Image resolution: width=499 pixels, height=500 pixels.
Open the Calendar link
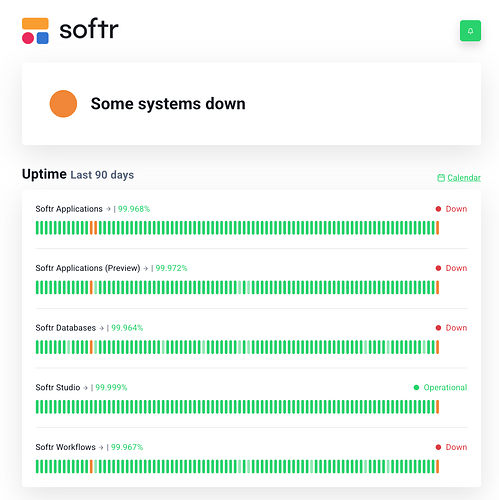pos(464,178)
